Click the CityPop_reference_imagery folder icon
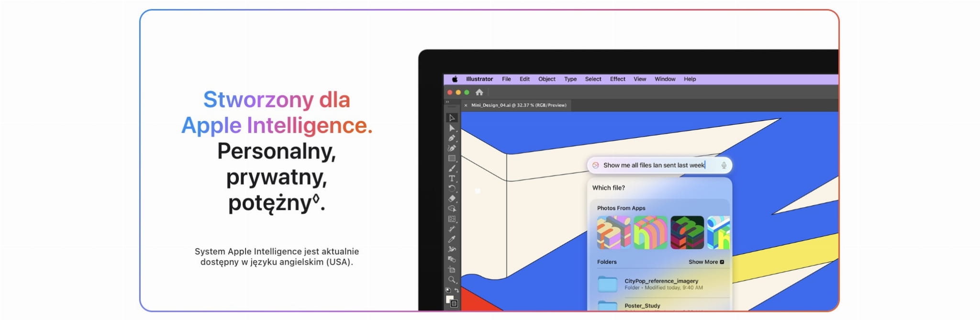 coord(608,284)
